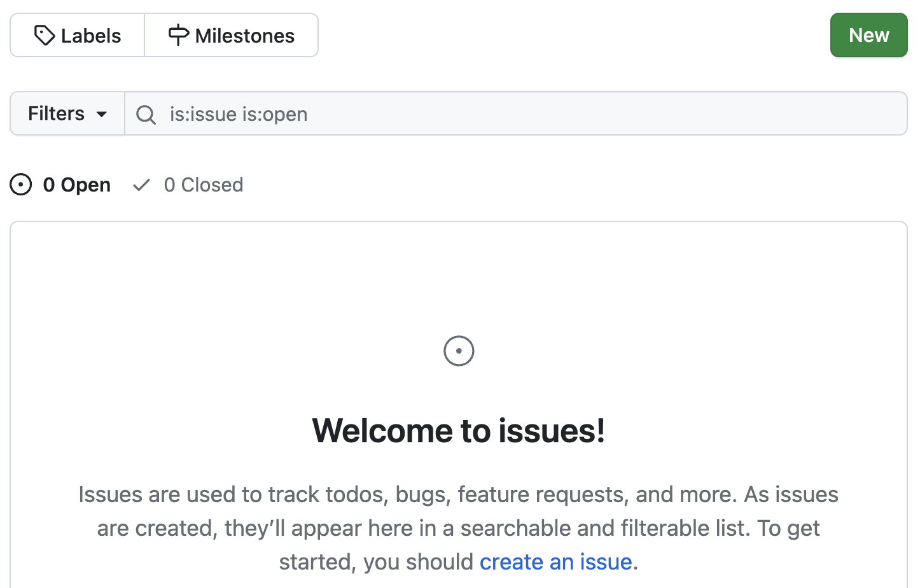
Task: Expand the Filters dropdown arrow
Action: coord(102,115)
